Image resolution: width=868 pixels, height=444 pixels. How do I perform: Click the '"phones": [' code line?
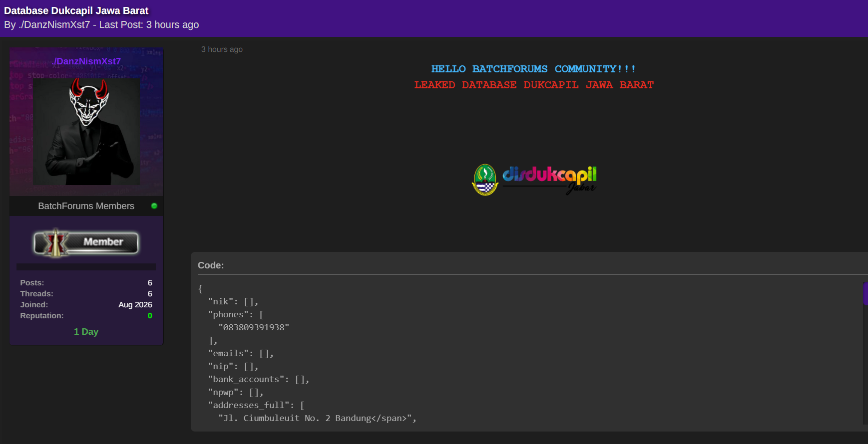tap(236, 314)
